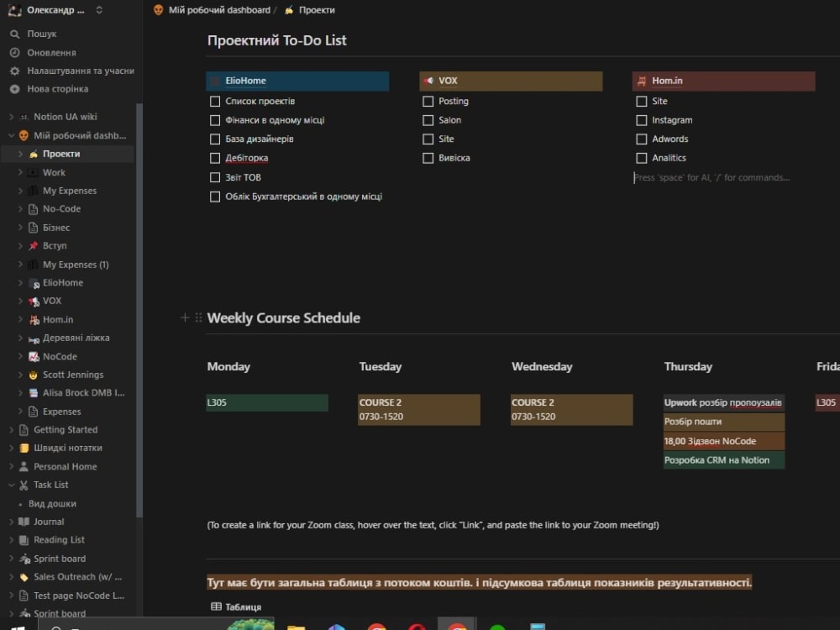Viewport: 840px width, 630px height.
Task: Open Updates via the clock icon
Action: [14, 52]
